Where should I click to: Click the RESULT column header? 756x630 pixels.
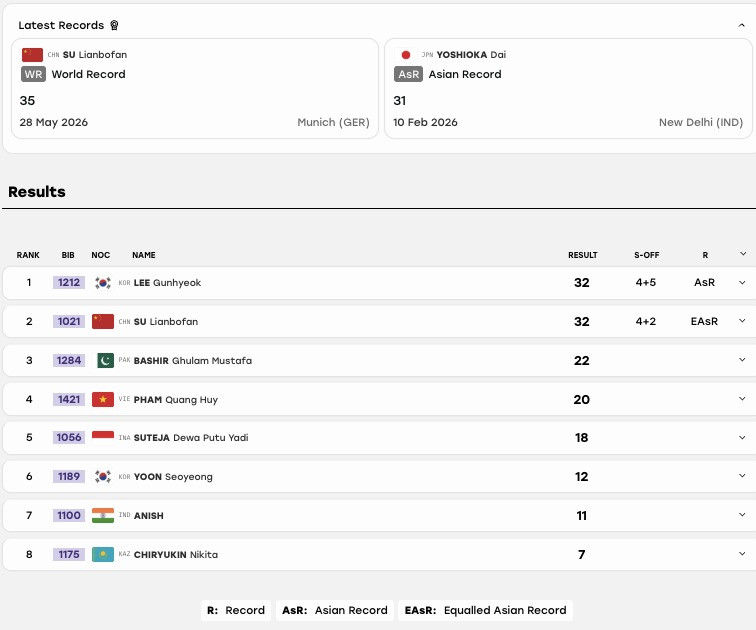(x=582, y=255)
